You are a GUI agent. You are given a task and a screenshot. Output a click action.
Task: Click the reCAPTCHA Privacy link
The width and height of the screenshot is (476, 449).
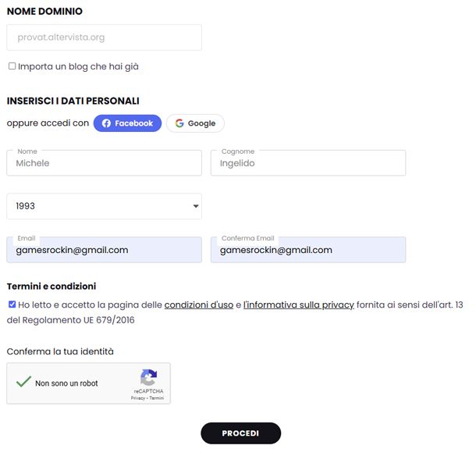click(x=138, y=397)
